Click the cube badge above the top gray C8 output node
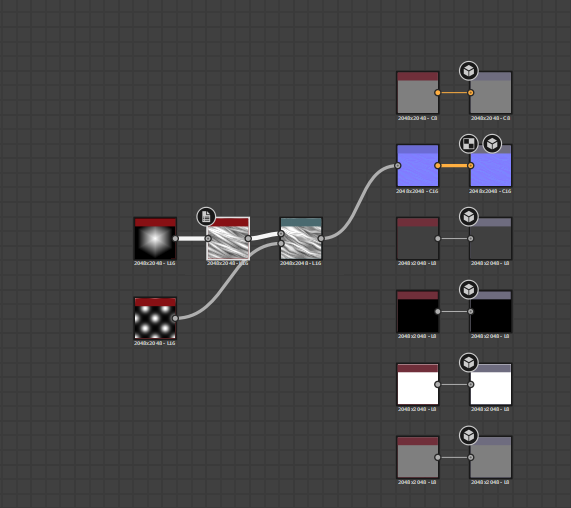Screen dimensions: 571x508 click(469, 71)
